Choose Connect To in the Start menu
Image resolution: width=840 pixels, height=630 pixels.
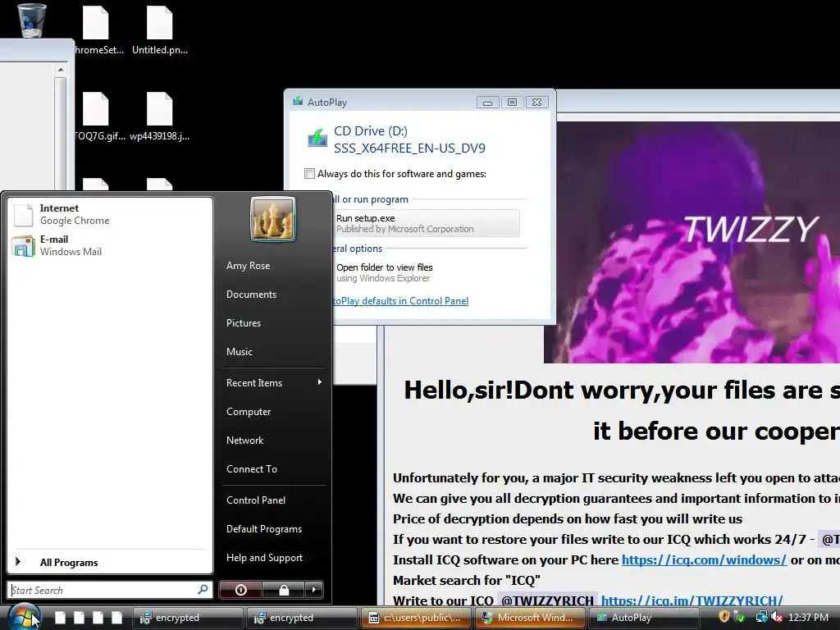252,468
